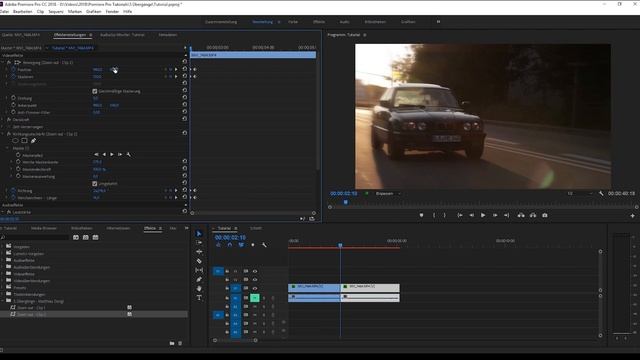Select the Pen tool in timeline toolbox

[199, 280]
